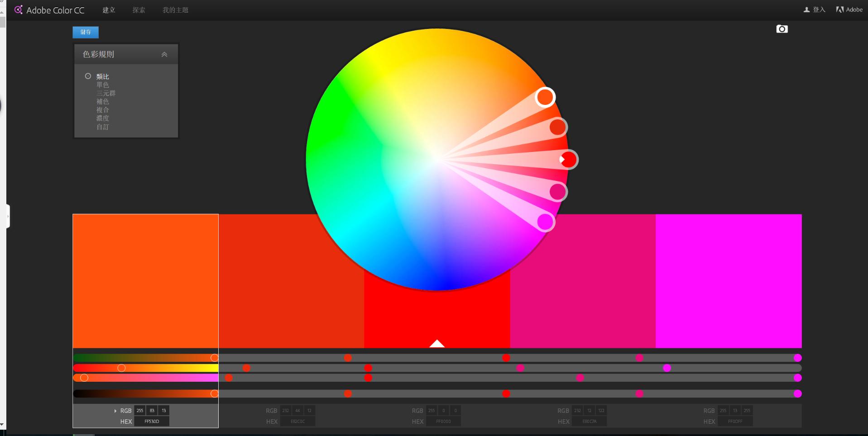This screenshot has height=436, width=868.
Task: Click the white base-color triangle under red swatch
Action: tap(437, 344)
